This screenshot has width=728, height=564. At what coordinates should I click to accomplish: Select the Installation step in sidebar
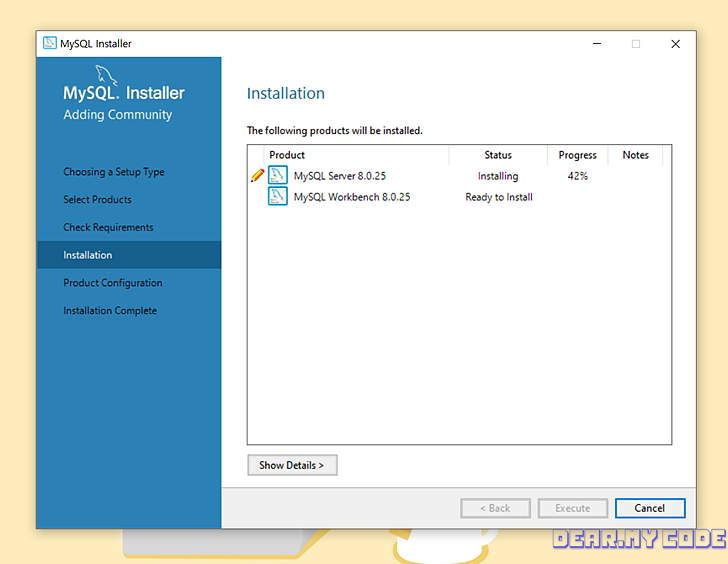(129, 255)
